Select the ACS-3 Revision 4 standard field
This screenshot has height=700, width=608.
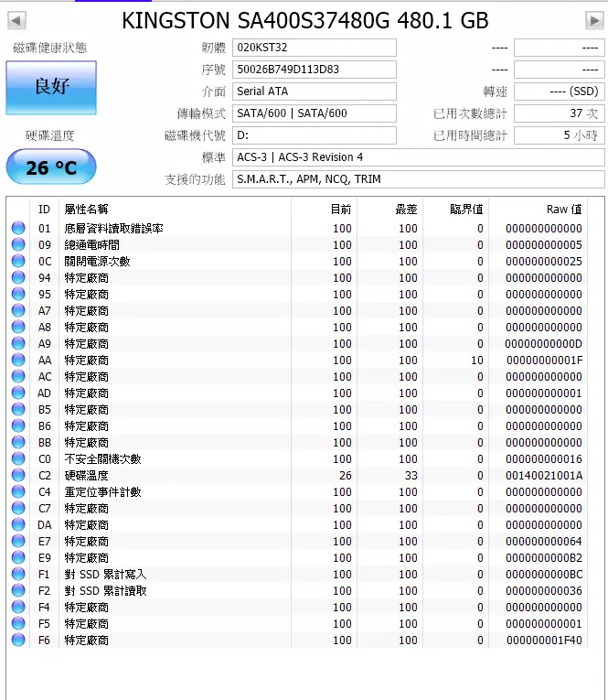[x=419, y=157]
